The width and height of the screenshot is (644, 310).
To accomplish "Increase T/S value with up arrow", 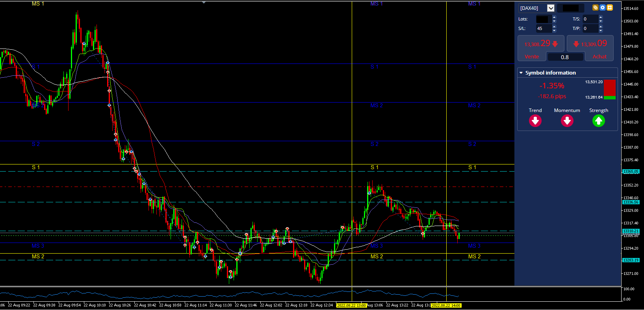I will [x=601, y=17].
